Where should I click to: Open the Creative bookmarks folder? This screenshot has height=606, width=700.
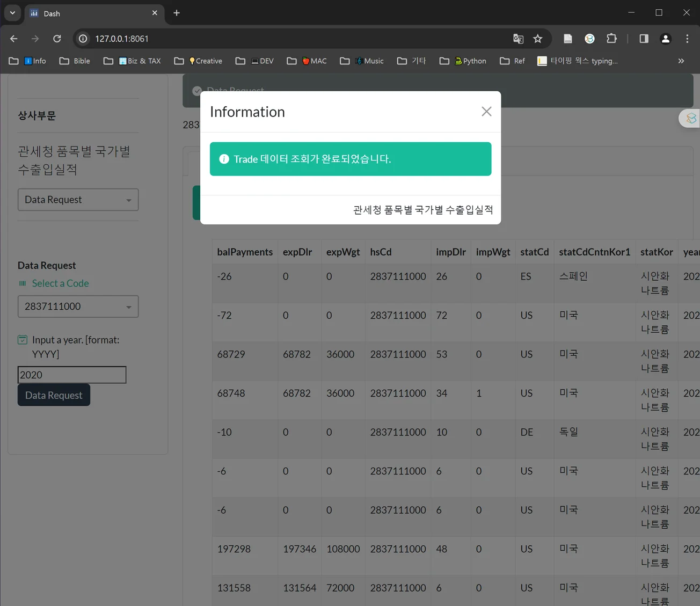[198, 61]
